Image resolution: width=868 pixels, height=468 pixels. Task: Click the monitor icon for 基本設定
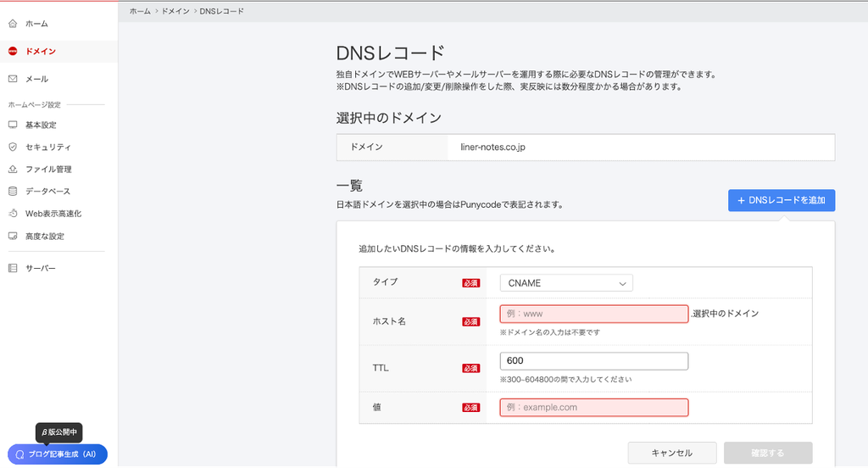point(13,125)
